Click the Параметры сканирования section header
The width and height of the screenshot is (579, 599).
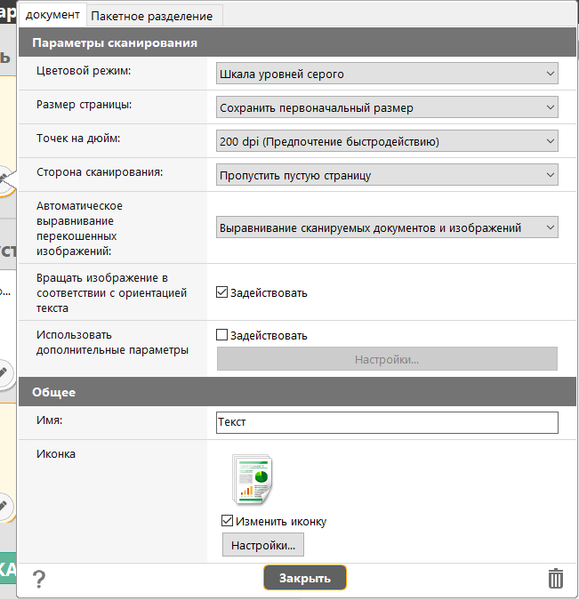297,42
